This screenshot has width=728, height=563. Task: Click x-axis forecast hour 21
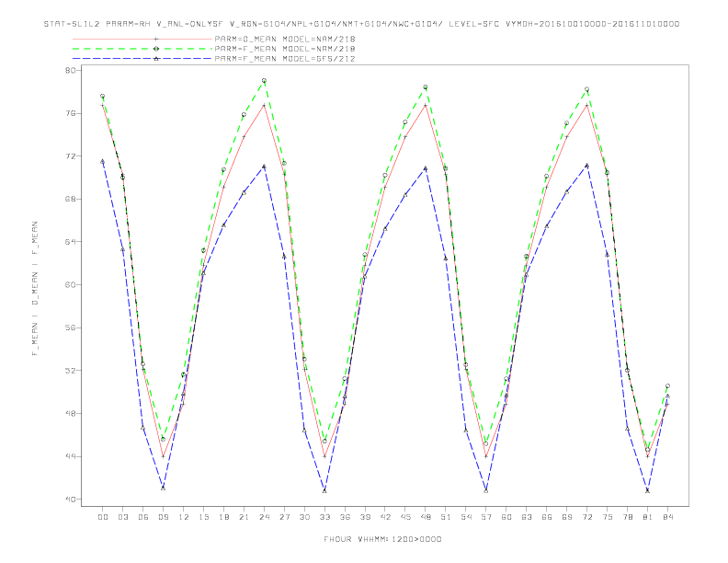click(244, 517)
